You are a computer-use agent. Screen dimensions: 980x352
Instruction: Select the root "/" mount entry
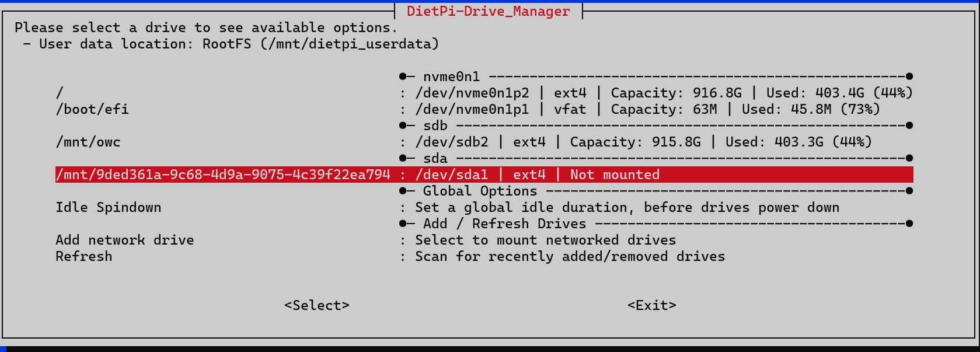click(x=60, y=93)
